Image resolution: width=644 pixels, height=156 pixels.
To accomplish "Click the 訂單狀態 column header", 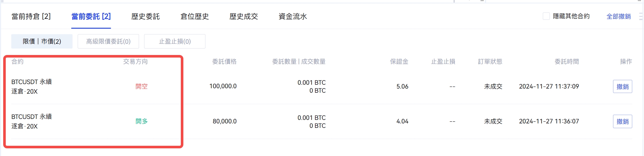I will tap(490, 61).
